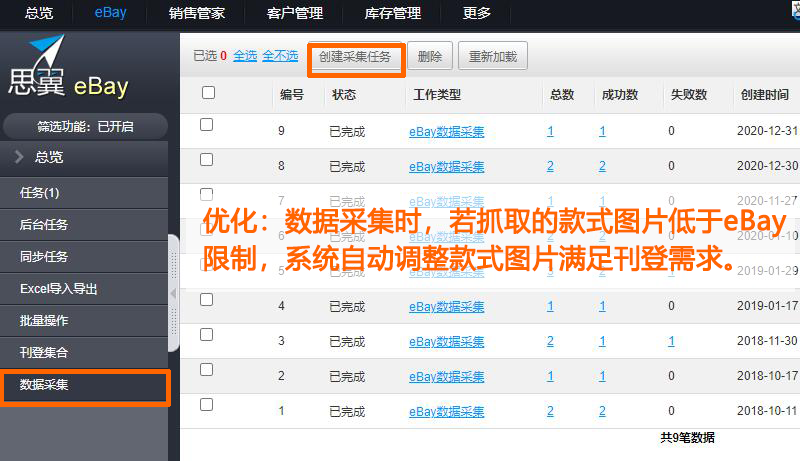This screenshot has height=461, width=800.
Task: Click the 已完成 status in row 4
Action: coord(347,306)
